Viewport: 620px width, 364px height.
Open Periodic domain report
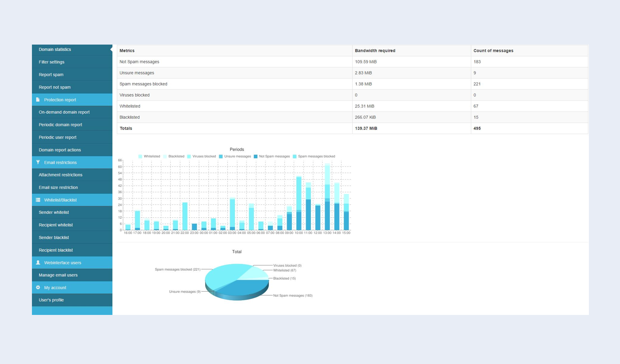click(72, 125)
